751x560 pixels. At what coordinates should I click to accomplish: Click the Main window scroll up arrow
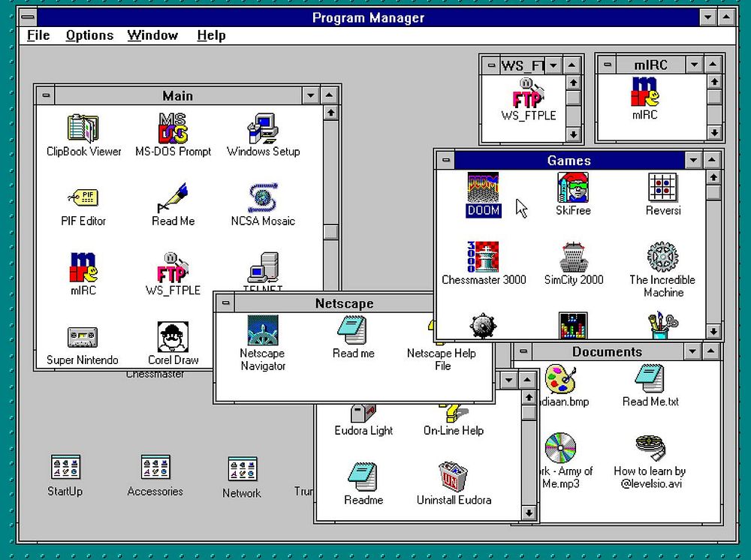(x=330, y=113)
